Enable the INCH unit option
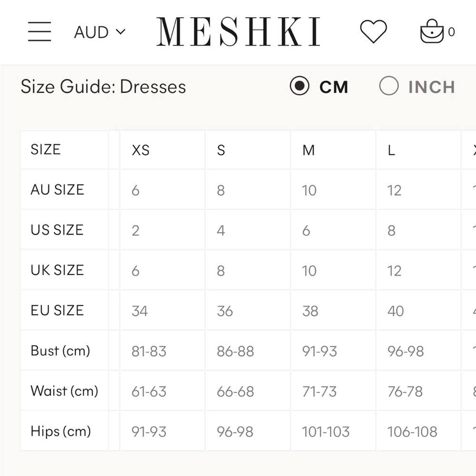 (389, 87)
